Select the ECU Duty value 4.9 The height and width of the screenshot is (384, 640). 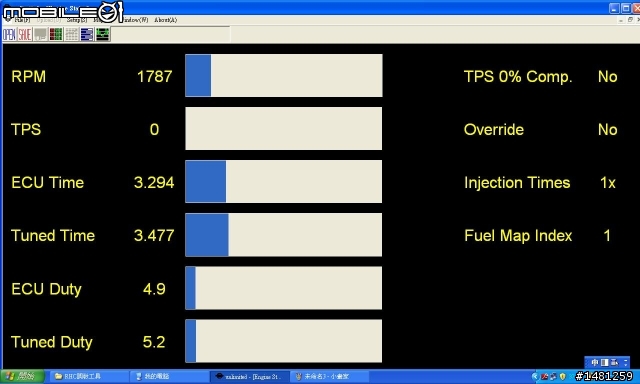pyautogui.click(x=154, y=289)
